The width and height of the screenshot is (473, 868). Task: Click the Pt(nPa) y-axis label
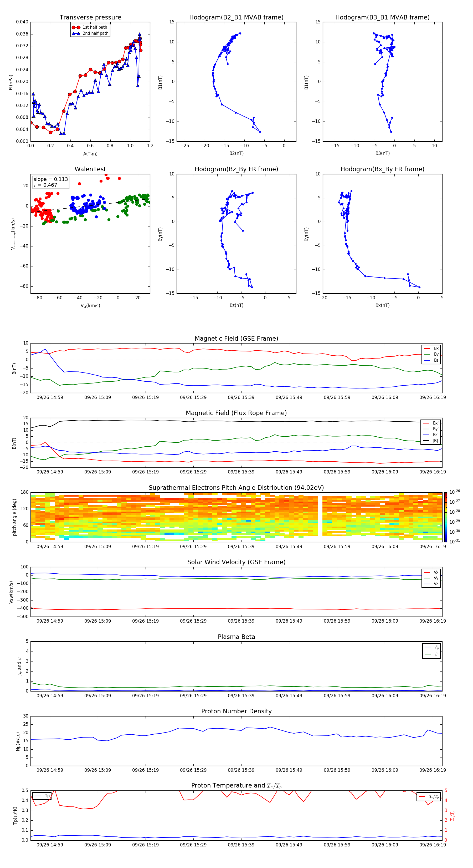(x=11, y=82)
